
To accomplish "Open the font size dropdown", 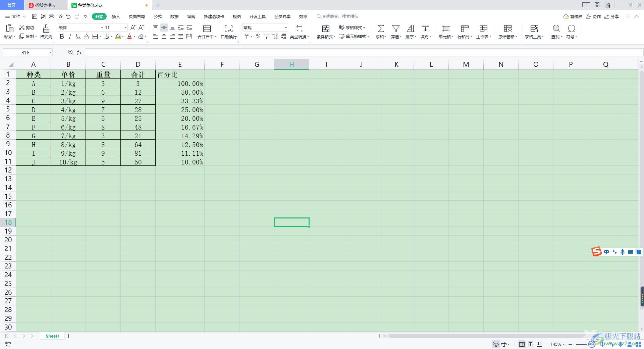I will 125,28.
